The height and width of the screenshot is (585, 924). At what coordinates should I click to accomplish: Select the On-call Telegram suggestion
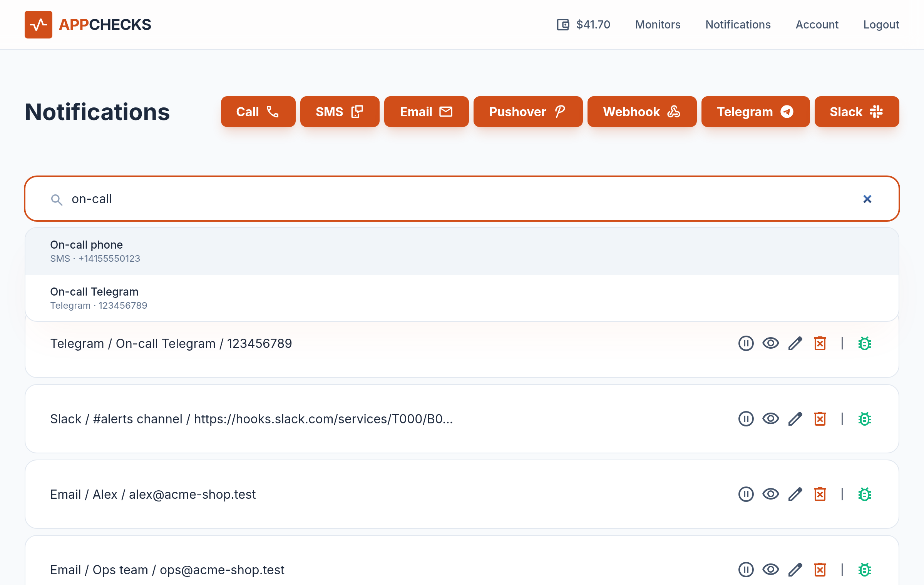pyautogui.click(x=462, y=298)
